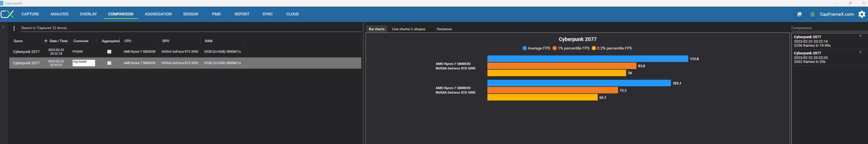868x144 pixels.
Task: Toggle Average FPS legend blue swatch
Action: pyautogui.click(x=524, y=48)
